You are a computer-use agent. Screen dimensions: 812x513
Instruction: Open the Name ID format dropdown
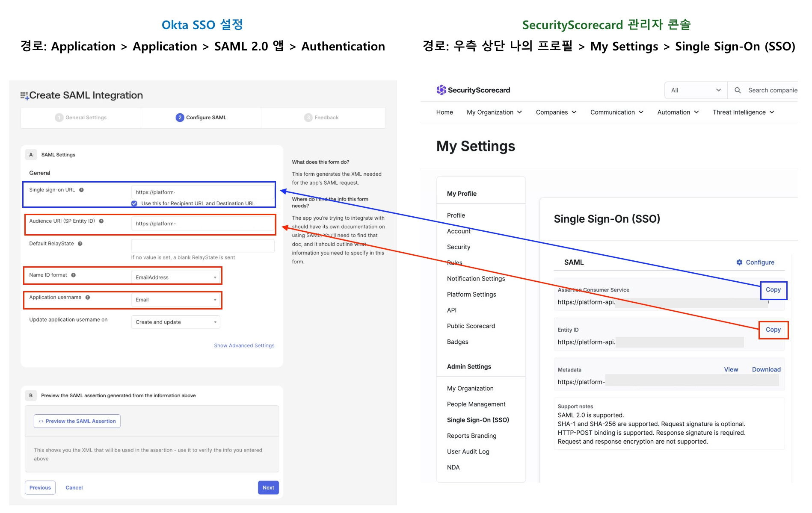coord(175,277)
